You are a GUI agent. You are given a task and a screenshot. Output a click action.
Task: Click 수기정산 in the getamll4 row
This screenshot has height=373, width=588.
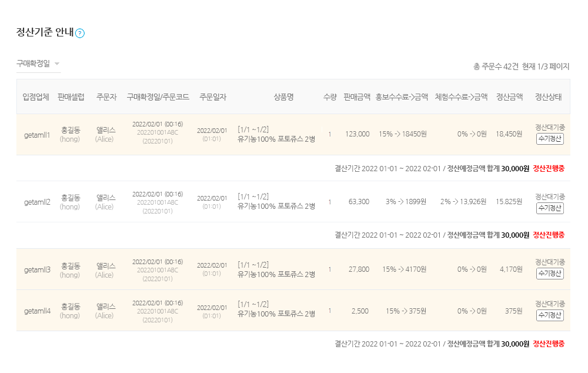(x=550, y=315)
